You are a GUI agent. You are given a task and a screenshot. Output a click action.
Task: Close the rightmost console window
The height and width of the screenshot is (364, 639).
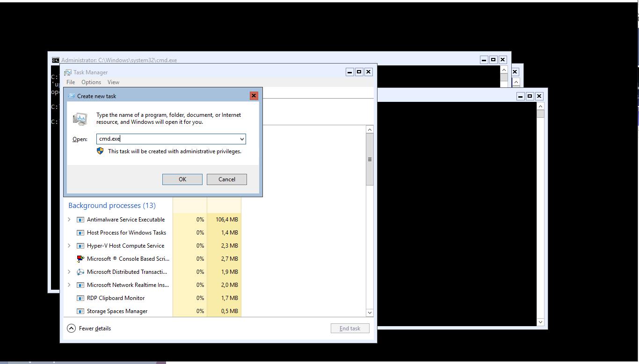point(539,96)
